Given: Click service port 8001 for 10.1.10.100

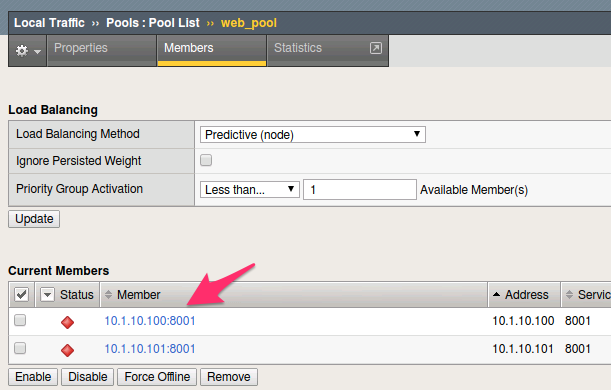Looking at the screenshot, I should [578, 321].
